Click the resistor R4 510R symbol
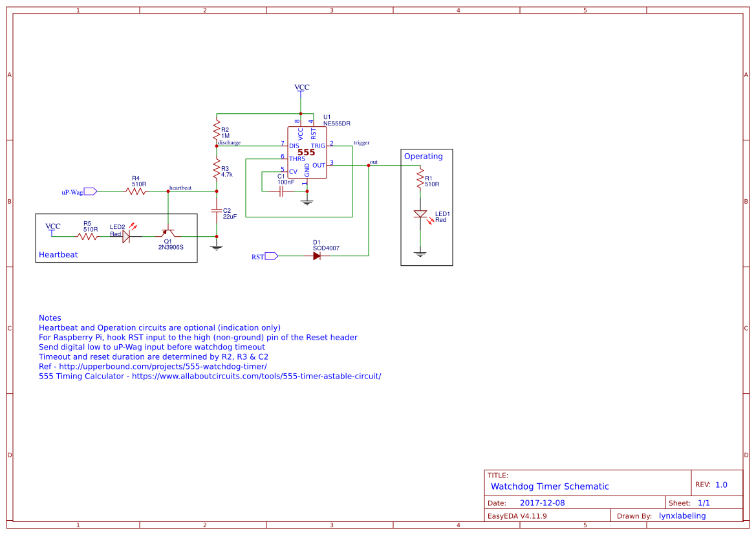756x535 pixels. pyautogui.click(x=136, y=191)
